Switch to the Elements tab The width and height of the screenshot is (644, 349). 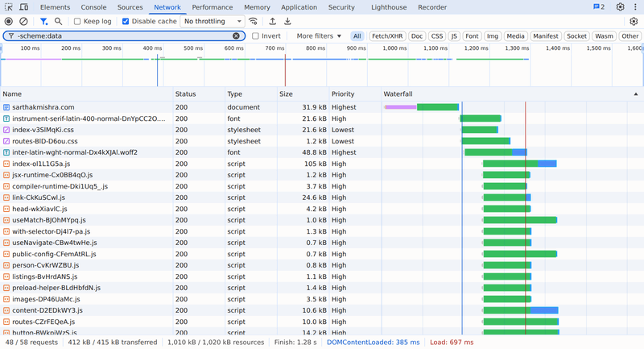click(x=55, y=7)
